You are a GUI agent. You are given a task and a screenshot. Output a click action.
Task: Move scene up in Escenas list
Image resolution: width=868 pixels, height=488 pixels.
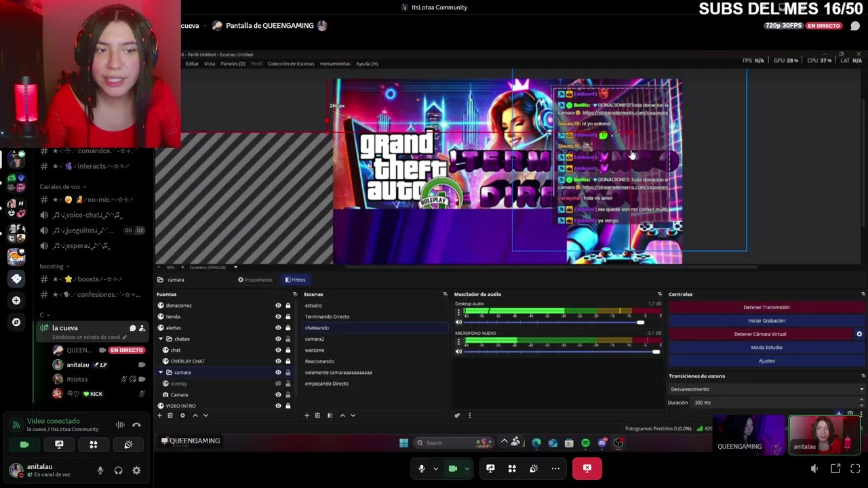click(342, 415)
